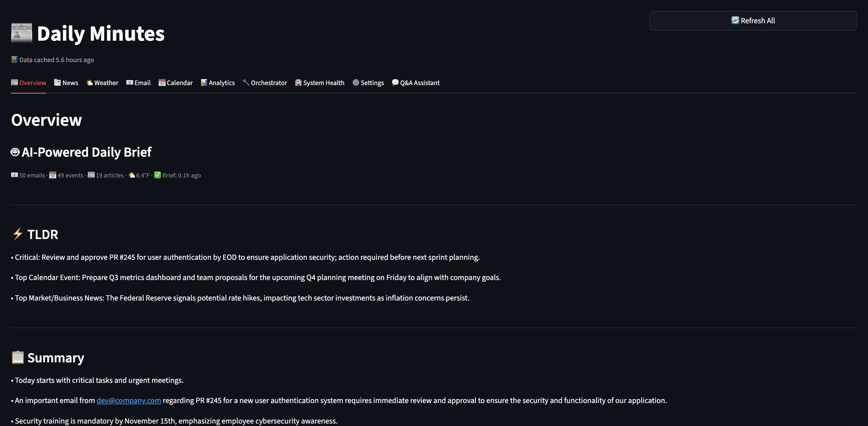Click the clipboard icon beside Summary
Viewport: 868px width, 426px height.
(x=18, y=357)
